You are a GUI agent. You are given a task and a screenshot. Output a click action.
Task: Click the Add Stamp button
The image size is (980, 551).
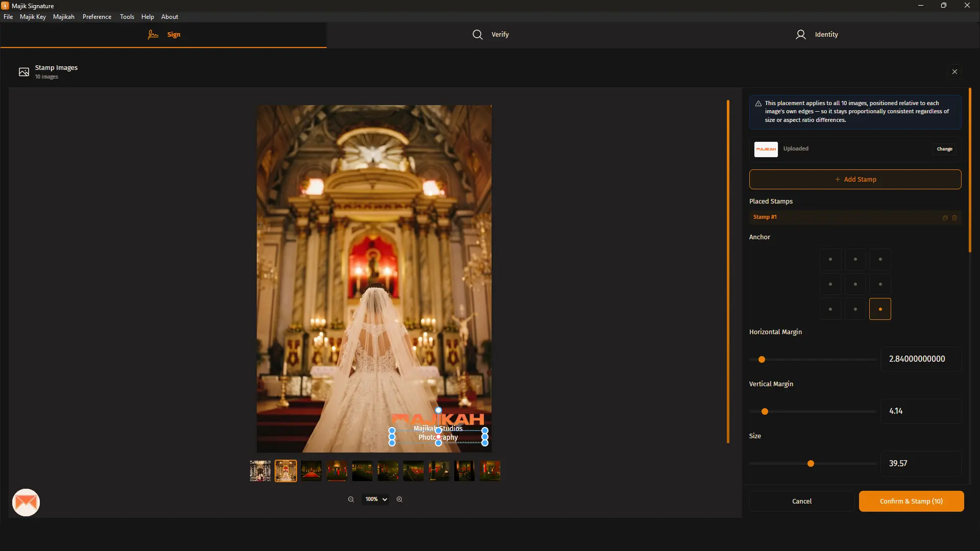[x=855, y=180]
